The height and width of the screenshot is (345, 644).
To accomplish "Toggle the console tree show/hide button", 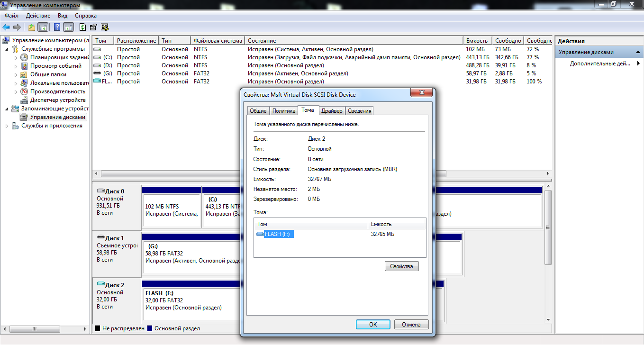I will 43,27.
